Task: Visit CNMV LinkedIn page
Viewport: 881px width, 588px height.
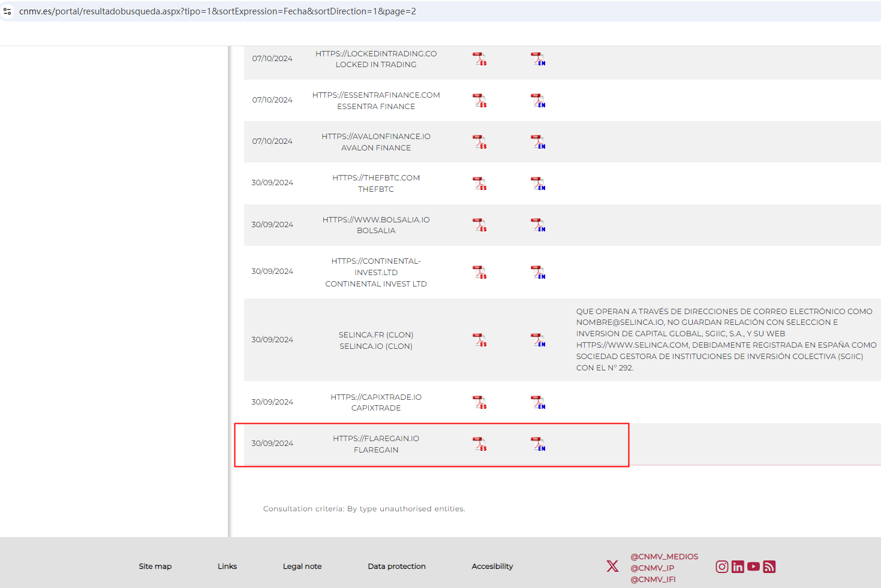Action: pos(738,566)
